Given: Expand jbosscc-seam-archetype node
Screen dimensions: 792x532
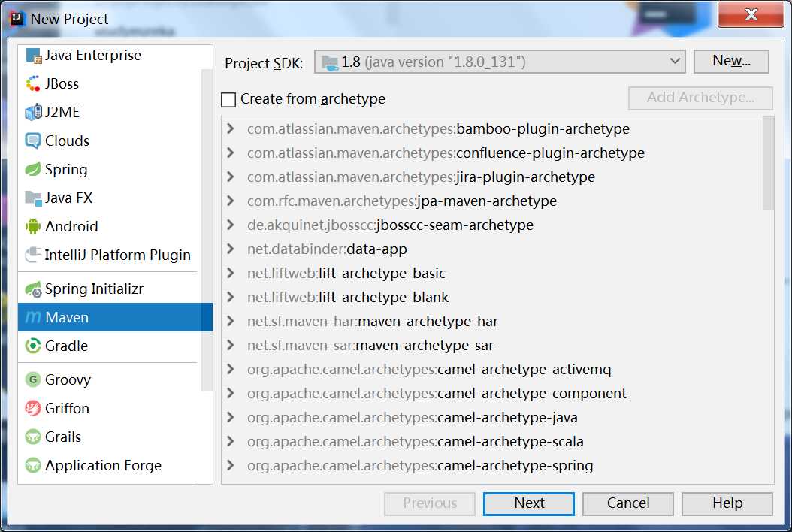Looking at the screenshot, I should point(231,225).
